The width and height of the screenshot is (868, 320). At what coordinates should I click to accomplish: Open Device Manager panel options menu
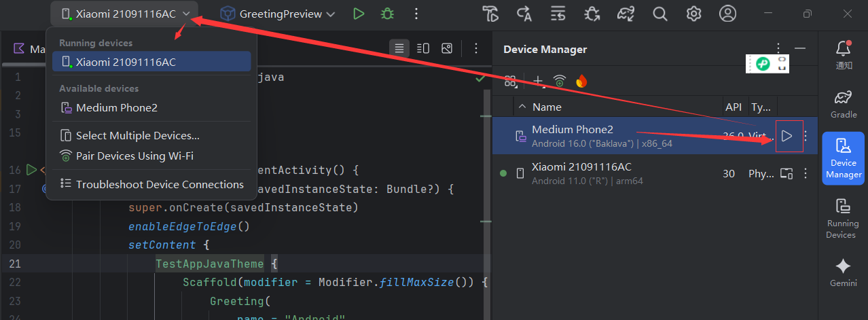pos(778,49)
